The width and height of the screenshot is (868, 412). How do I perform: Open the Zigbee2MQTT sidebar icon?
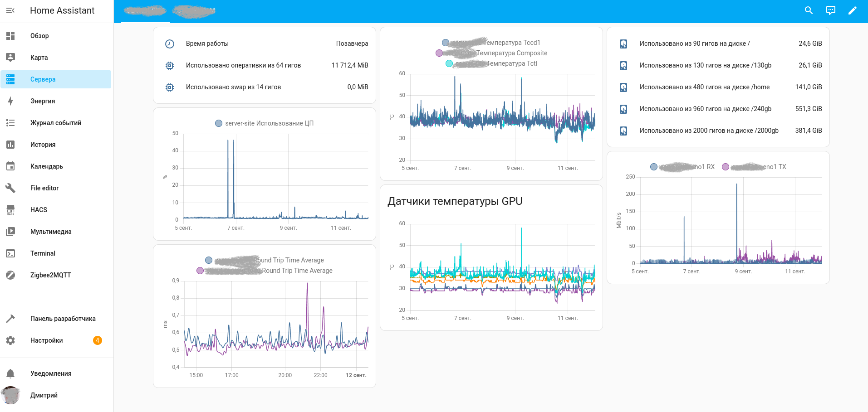tap(10, 275)
